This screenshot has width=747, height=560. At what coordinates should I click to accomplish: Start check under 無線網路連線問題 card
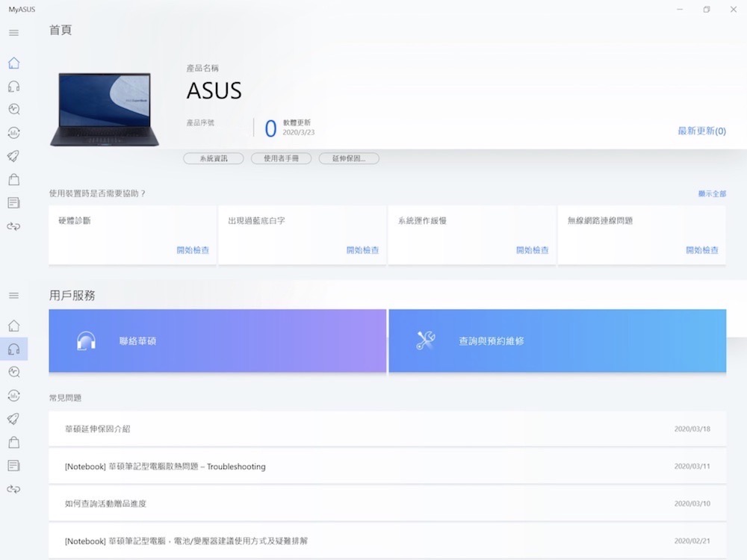tap(701, 250)
